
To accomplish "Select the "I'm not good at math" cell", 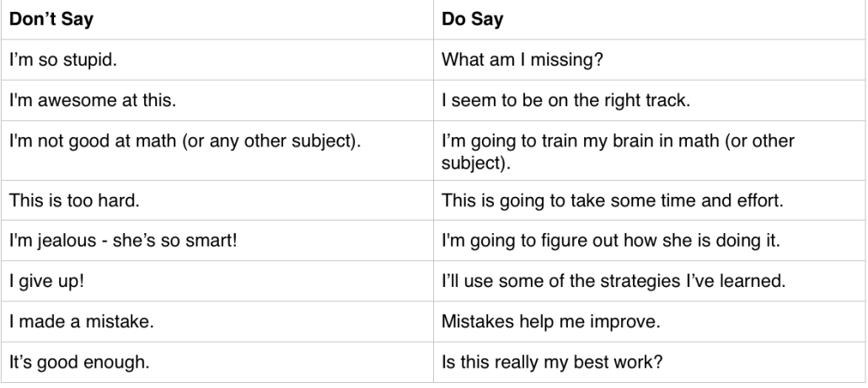I will 217,151.
